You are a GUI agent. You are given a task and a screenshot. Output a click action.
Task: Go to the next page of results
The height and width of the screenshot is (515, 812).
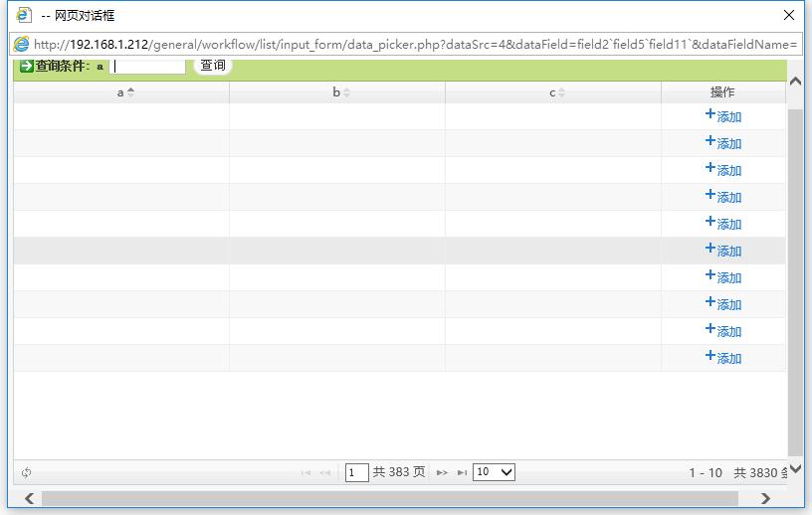pyautogui.click(x=442, y=472)
